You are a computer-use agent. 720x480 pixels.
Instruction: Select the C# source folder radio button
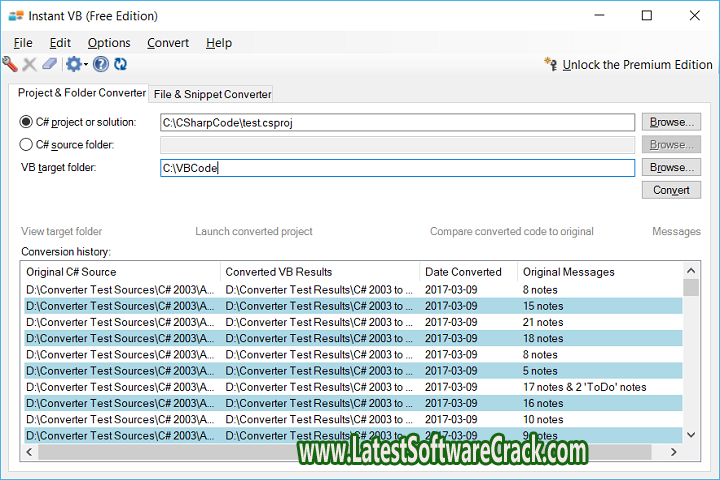click(27, 144)
